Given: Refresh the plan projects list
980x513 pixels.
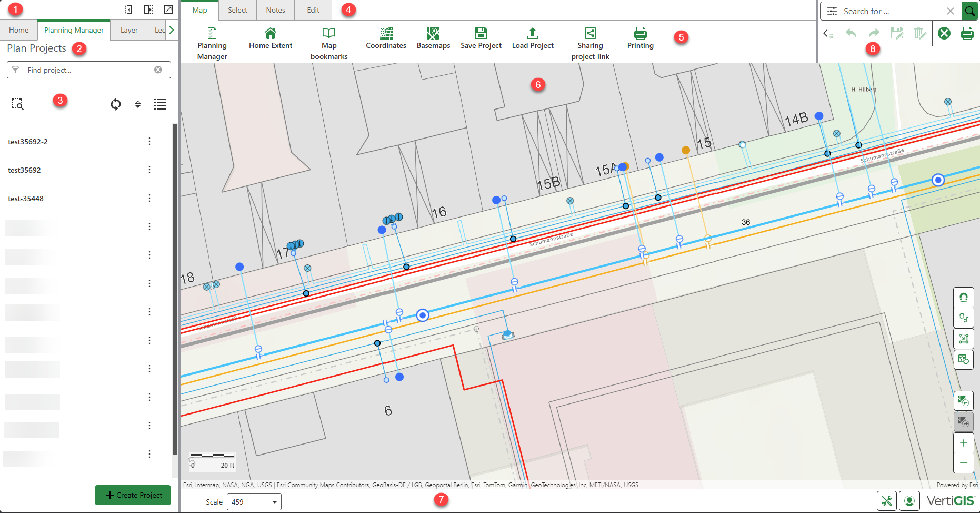Looking at the screenshot, I should 116,104.
